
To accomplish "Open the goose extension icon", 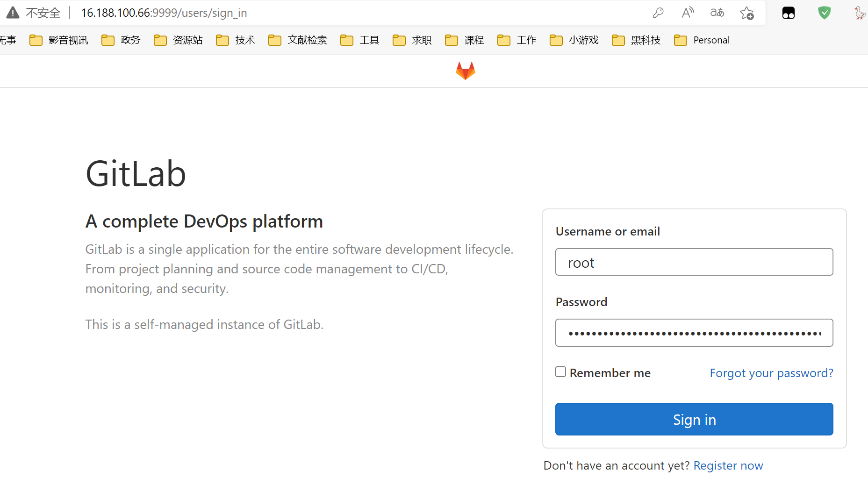I will [x=860, y=13].
